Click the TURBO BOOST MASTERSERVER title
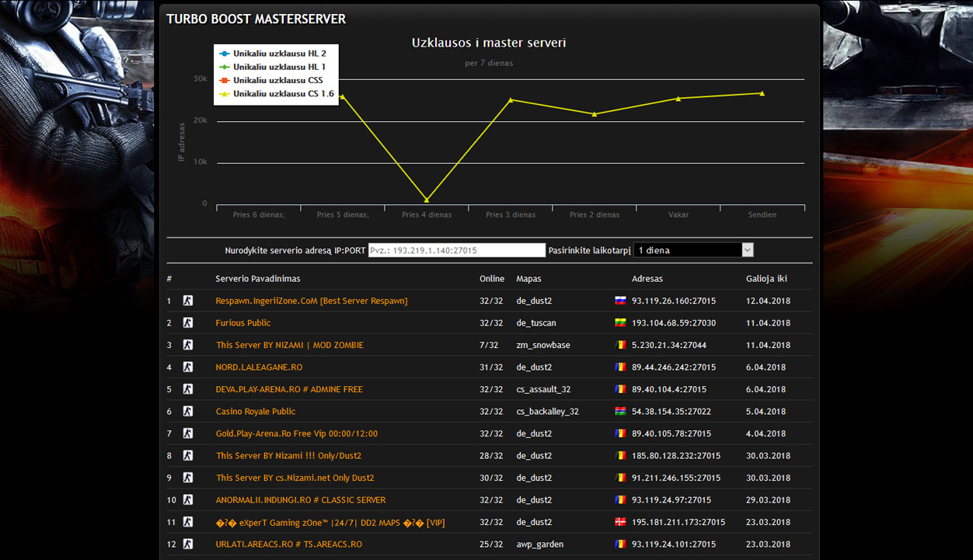 tap(256, 19)
